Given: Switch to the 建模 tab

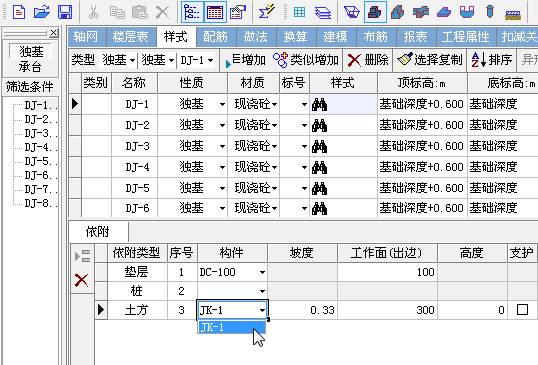Looking at the screenshot, I should click(x=336, y=37).
